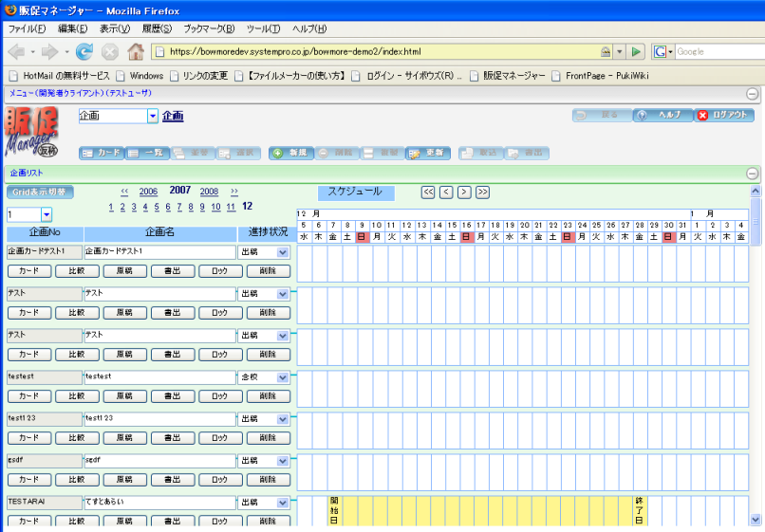This screenshot has width=765, height=532.
Task: Click the greyed 書出 export toolbar button
Action: [x=527, y=153]
